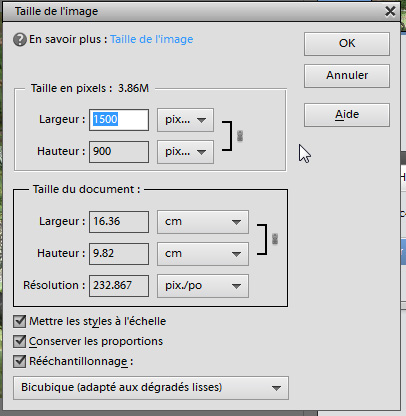Click the pixel dimensions chain link icon
This screenshot has width=406, height=416.
click(x=240, y=136)
